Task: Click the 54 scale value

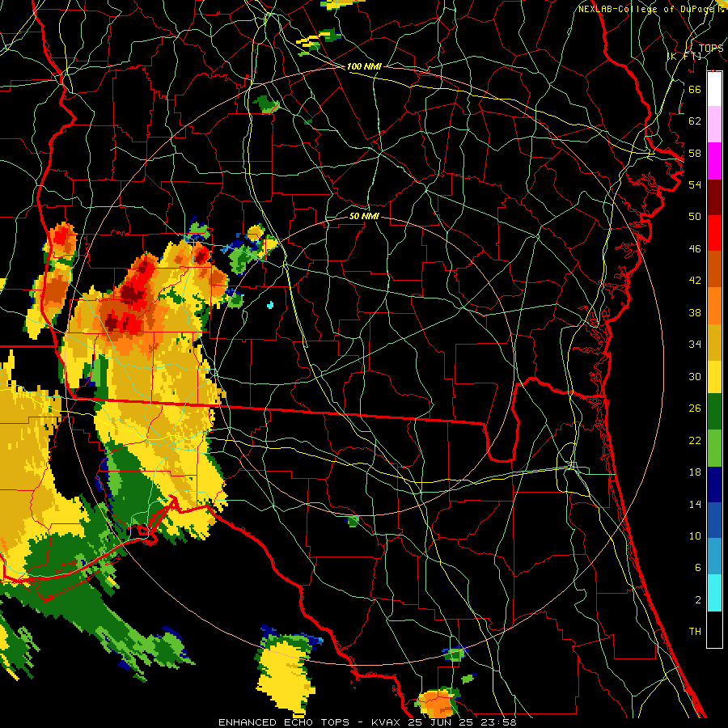Action: pos(695,184)
